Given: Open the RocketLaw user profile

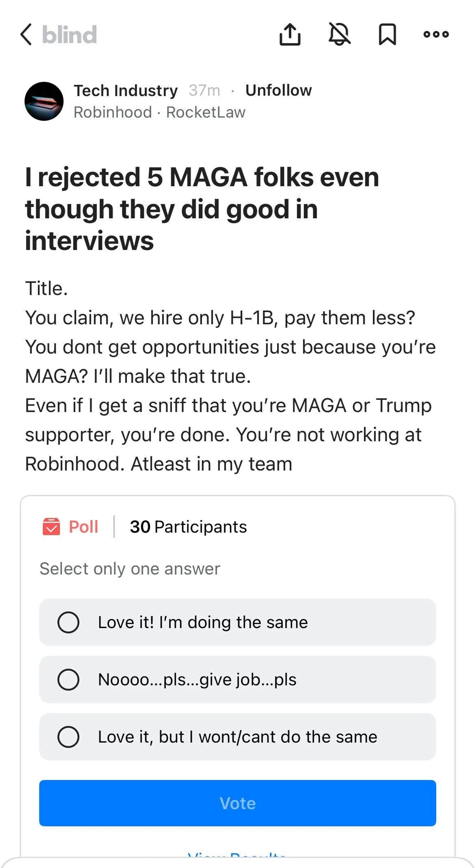Looking at the screenshot, I should click(x=206, y=112).
